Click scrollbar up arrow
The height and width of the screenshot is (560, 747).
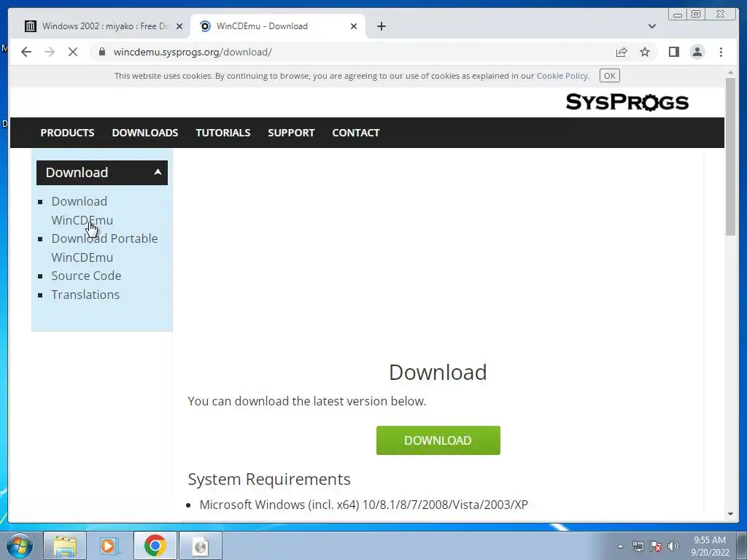pyautogui.click(x=730, y=73)
